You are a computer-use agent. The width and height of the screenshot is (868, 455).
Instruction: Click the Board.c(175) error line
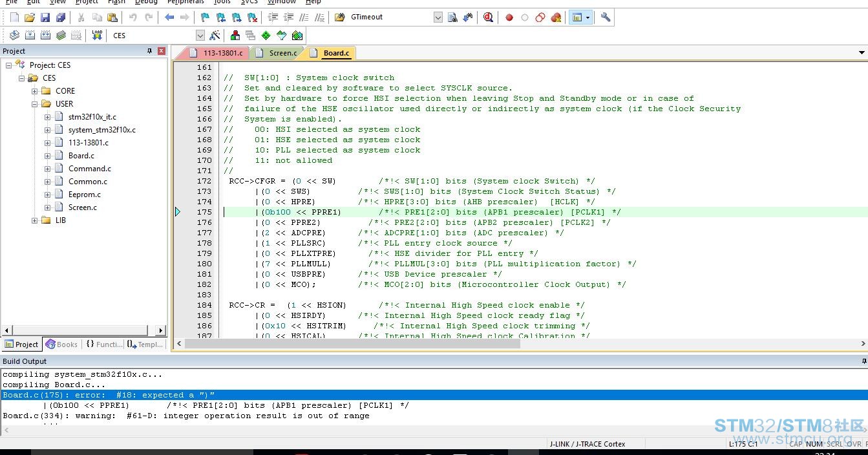pyautogui.click(x=434, y=395)
